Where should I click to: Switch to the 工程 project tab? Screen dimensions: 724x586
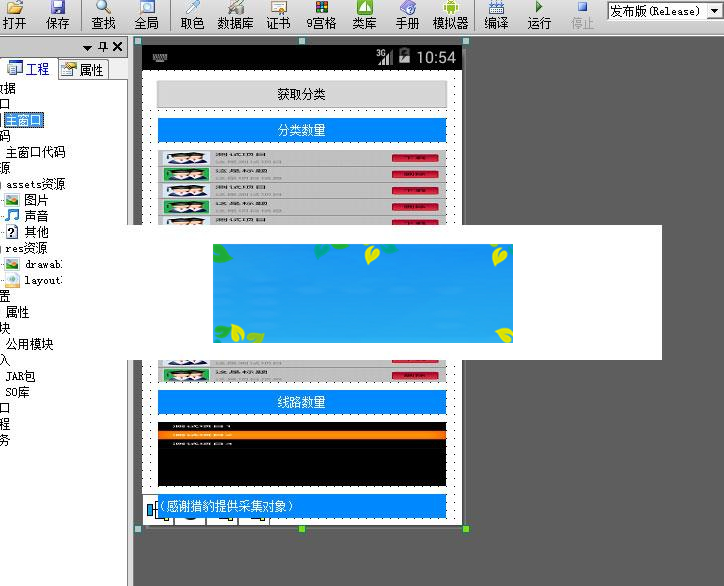[28, 69]
